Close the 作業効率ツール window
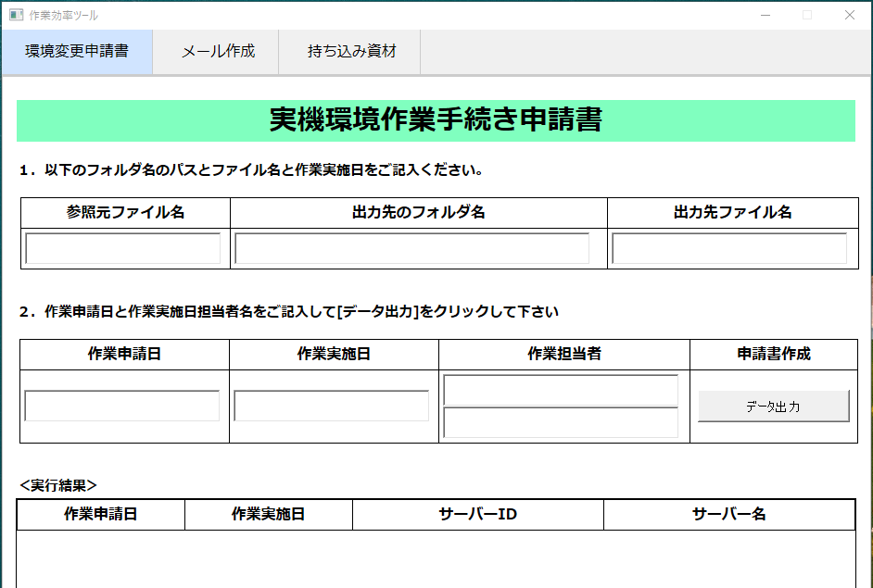The height and width of the screenshot is (588, 873). pos(850,15)
